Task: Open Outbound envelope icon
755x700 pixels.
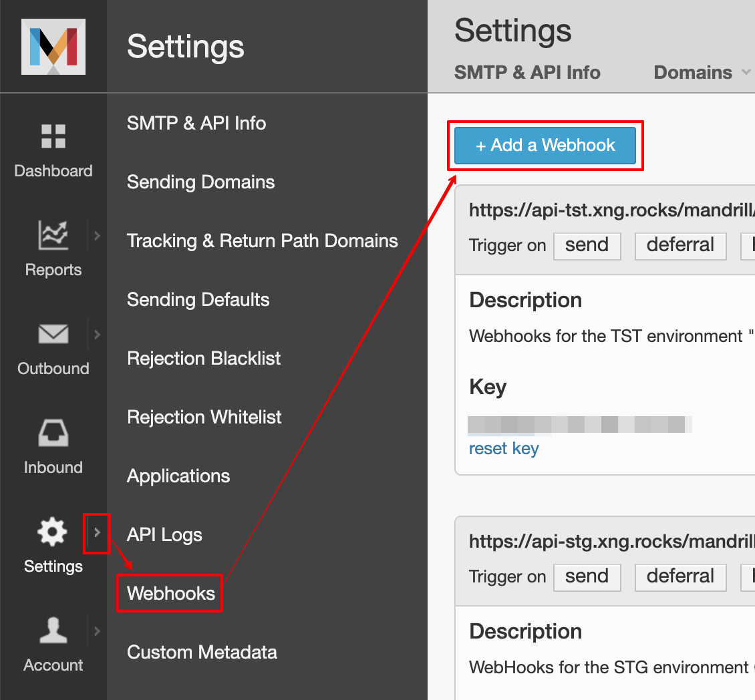Action: 53,333
